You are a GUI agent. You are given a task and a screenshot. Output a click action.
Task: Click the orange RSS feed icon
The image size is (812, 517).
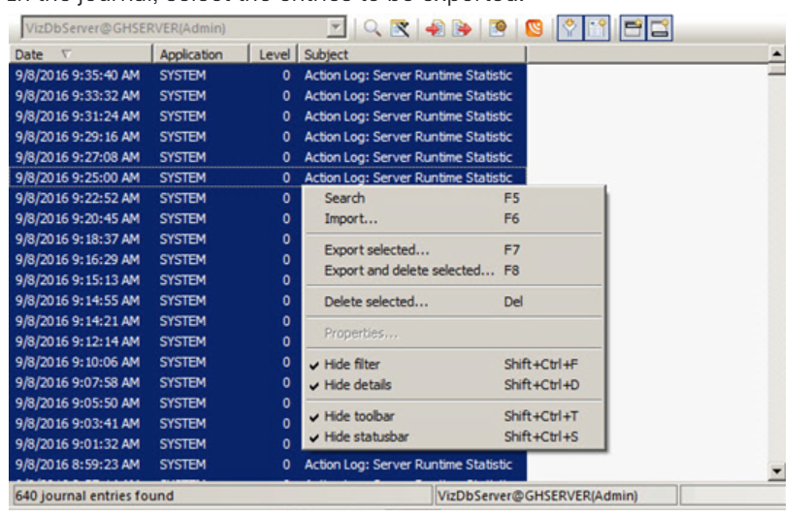tap(534, 27)
